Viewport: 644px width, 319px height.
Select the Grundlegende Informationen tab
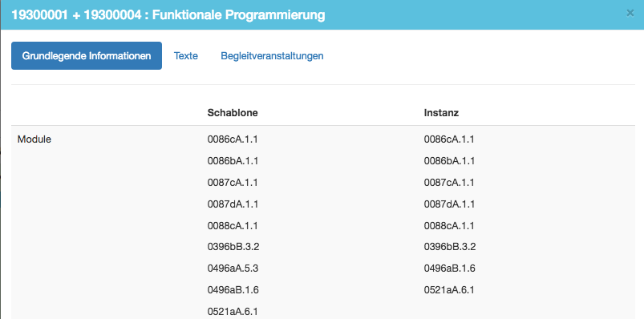point(87,56)
